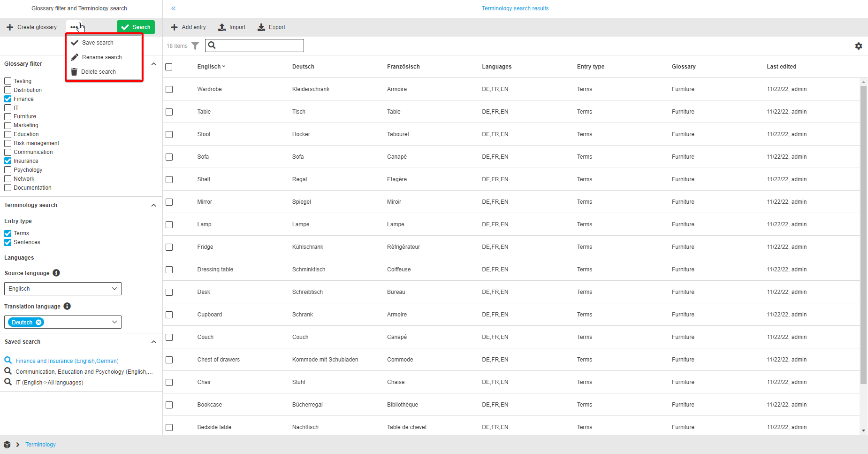The image size is (868, 454).
Task: Click the info icon next to Source language
Action: [x=56, y=273]
